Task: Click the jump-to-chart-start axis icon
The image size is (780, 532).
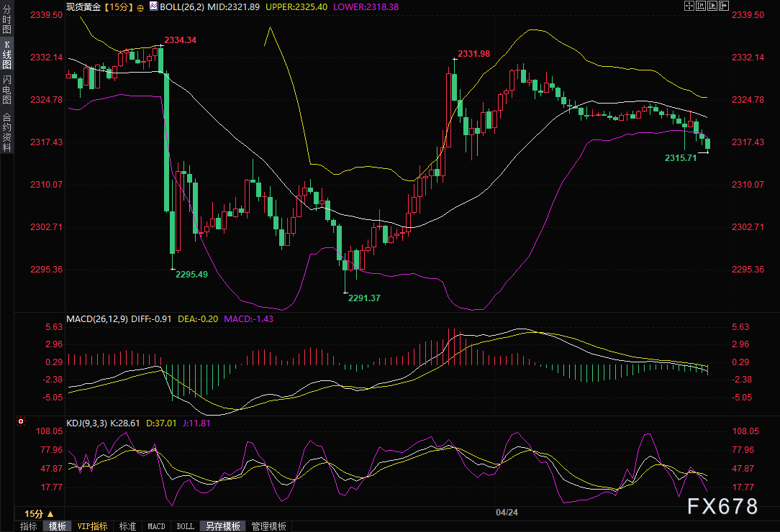Action: pos(700,6)
